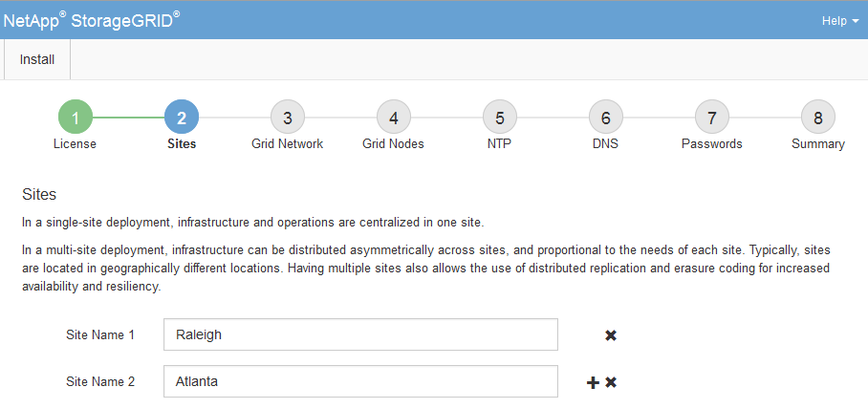Screen dimensions: 868x409
Task: Add another site with the plus icon
Action: point(593,382)
